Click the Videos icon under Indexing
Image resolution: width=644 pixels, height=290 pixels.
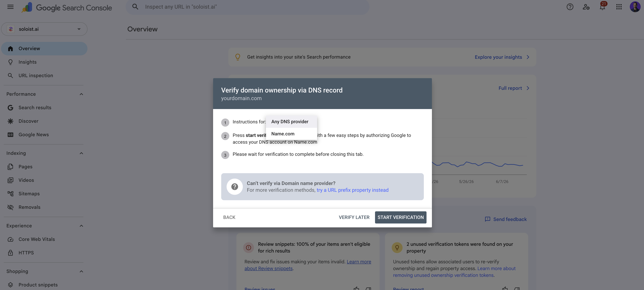click(10, 180)
